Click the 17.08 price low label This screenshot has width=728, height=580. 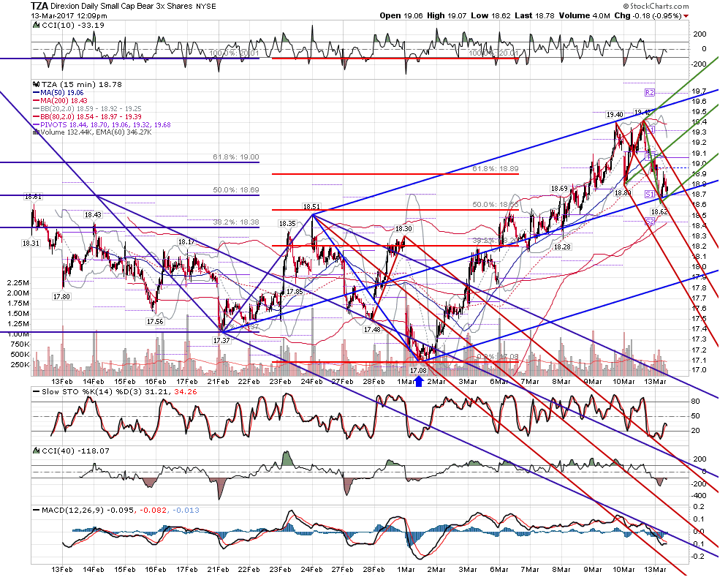[418, 370]
